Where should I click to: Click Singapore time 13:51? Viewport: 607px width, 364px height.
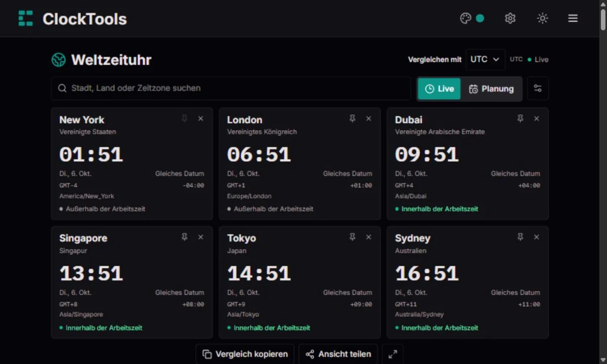click(91, 273)
